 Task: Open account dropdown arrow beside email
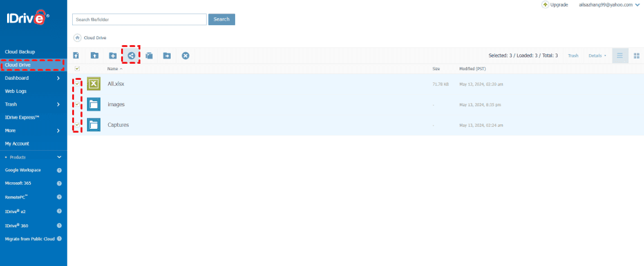click(x=637, y=5)
